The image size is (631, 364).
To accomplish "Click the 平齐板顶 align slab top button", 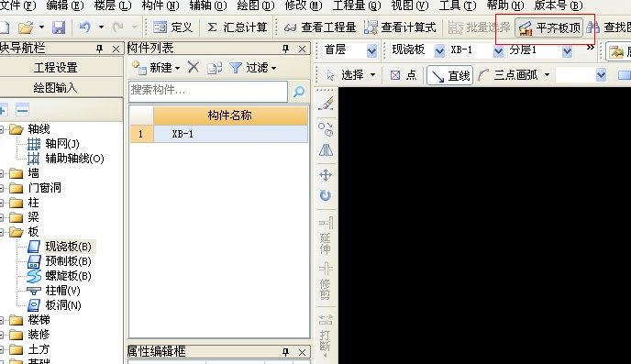I will 548,28.
